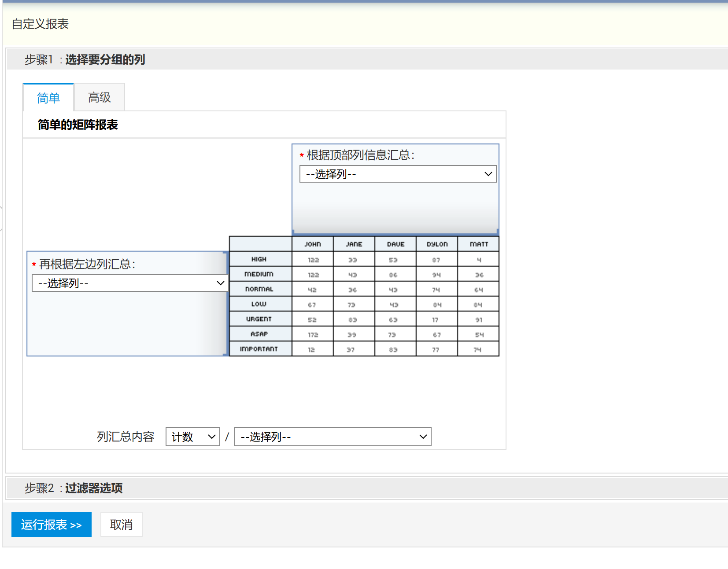The image size is (728, 569).
Task: Select the URGENT row label in sample matrix
Action: (x=259, y=319)
